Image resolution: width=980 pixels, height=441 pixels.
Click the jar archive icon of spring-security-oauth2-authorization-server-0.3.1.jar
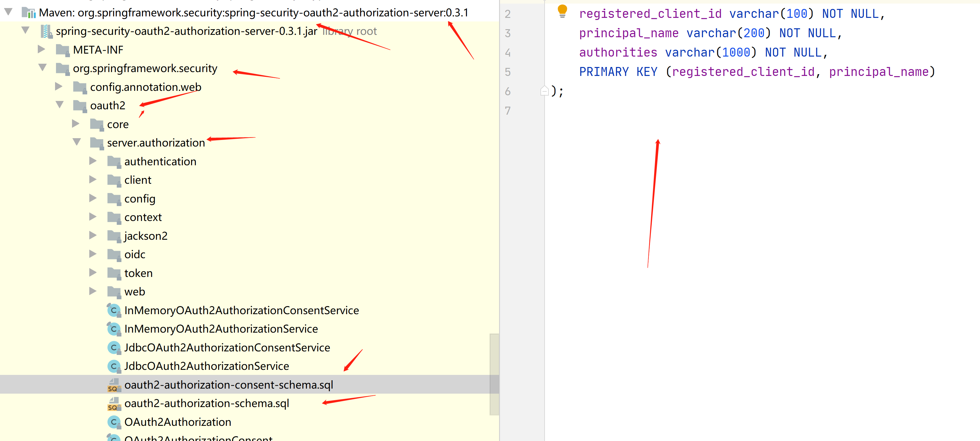click(46, 31)
